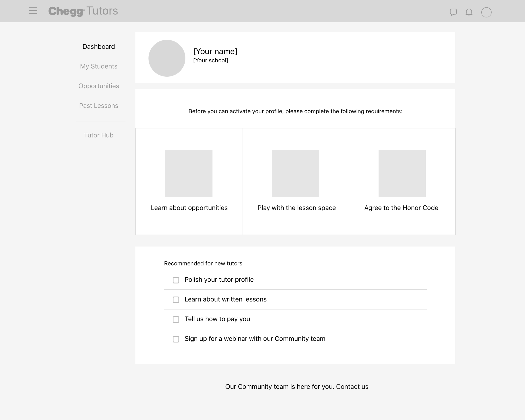Image resolution: width=525 pixels, height=420 pixels.
Task: Check the Polish your tutor profile box
Action: (x=176, y=280)
